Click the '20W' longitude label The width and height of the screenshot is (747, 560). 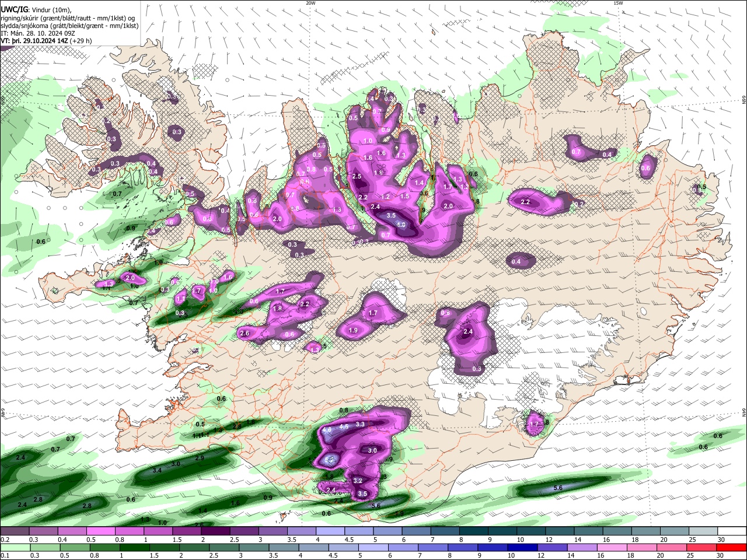(310, 3)
